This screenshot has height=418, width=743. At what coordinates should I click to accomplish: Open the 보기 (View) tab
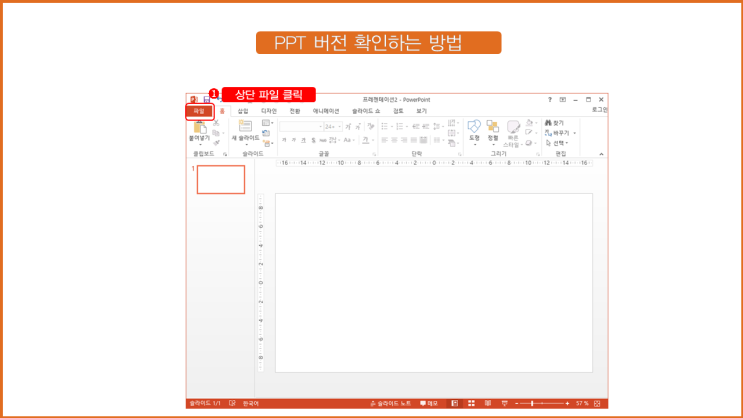pyautogui.click(x=421, y=111)
